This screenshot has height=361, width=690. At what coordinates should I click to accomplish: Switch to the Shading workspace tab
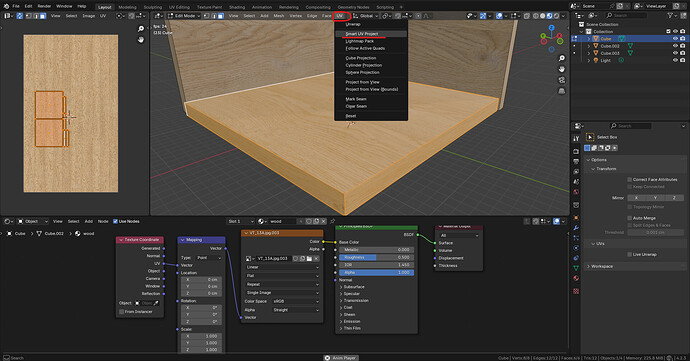pyautogui.click(x=237, y=7)
